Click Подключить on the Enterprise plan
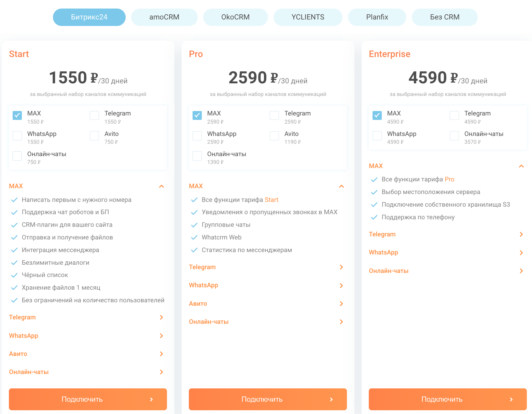The height and width of the screenshot is (414, 532). click(x=447, y=399)
